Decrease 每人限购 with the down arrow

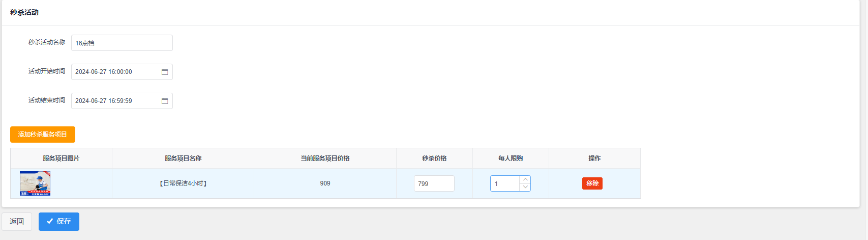[525, 187]
